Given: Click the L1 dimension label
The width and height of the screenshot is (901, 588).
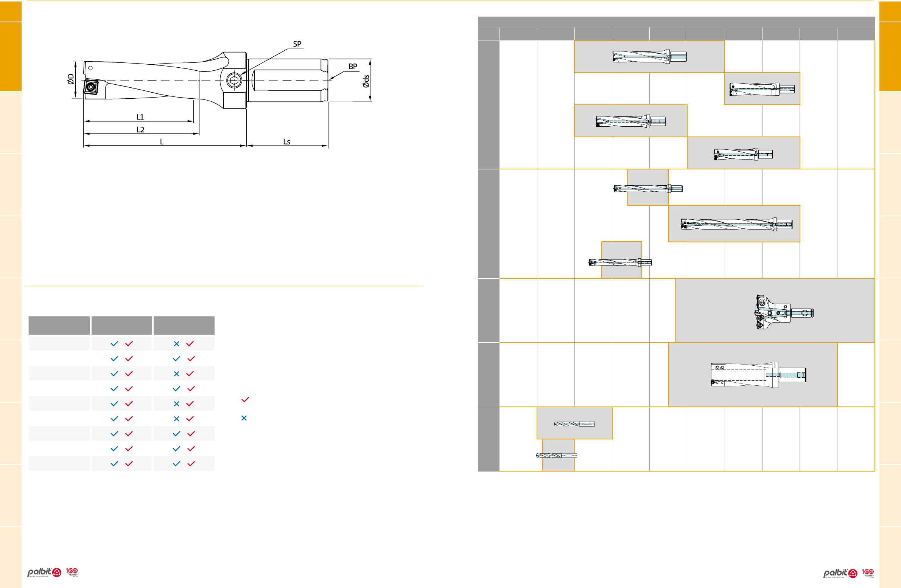Looking at the screenshot, I should pos(140,117).
